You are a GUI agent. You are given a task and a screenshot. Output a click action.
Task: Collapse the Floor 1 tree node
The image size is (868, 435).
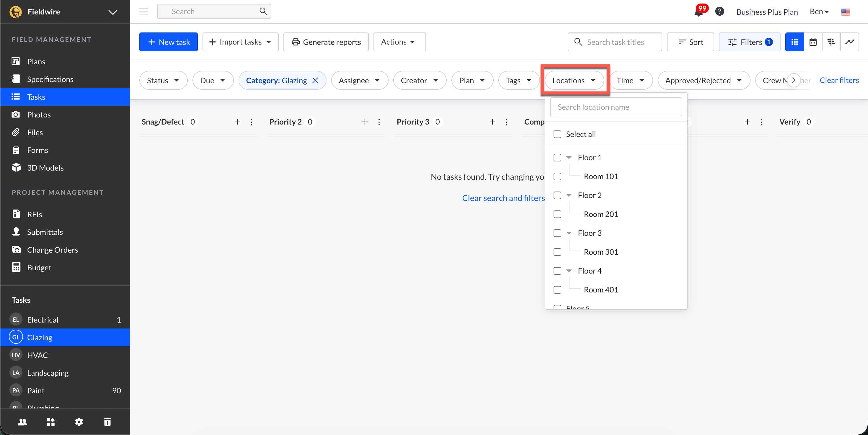tap(569, 158)
